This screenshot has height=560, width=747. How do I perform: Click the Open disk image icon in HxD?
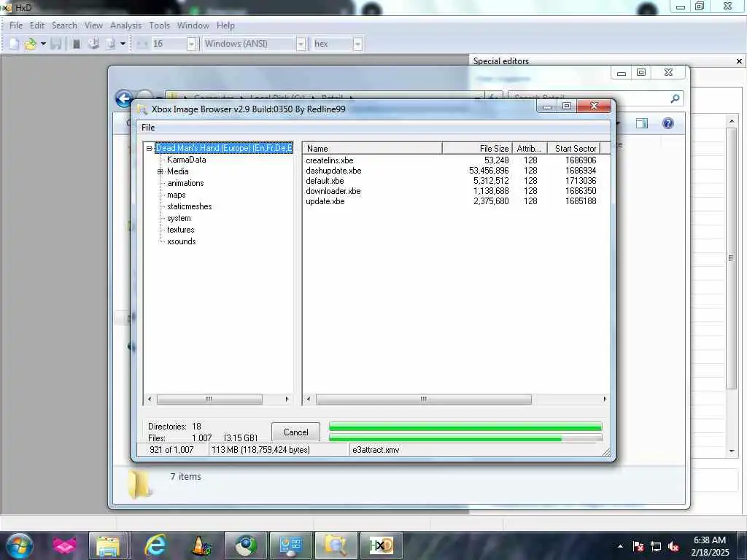pyautogui.click(x=111, y=44)
